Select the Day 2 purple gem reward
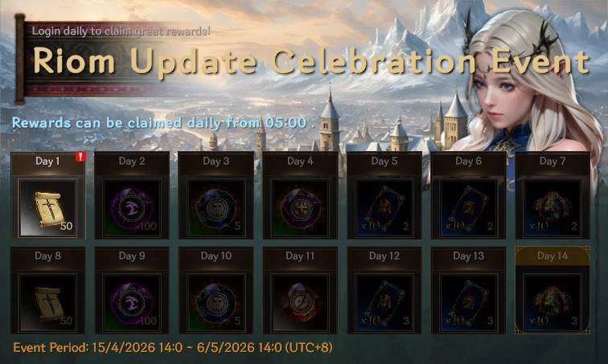Screen dimensions: 608x364 132,208
